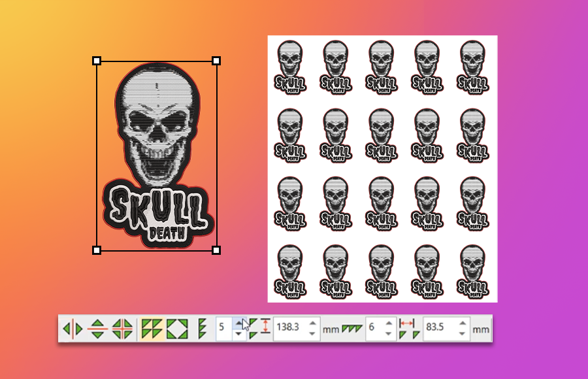Image resolution: width=588 pixels, height=379 pixels.
Task: Click the rows count triangle icon
Action: pyautogui.click(x=202, y=327)
